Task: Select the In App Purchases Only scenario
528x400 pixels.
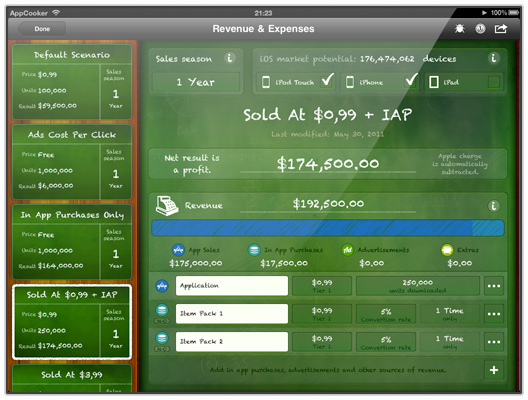Action: [x=72, y=242]
